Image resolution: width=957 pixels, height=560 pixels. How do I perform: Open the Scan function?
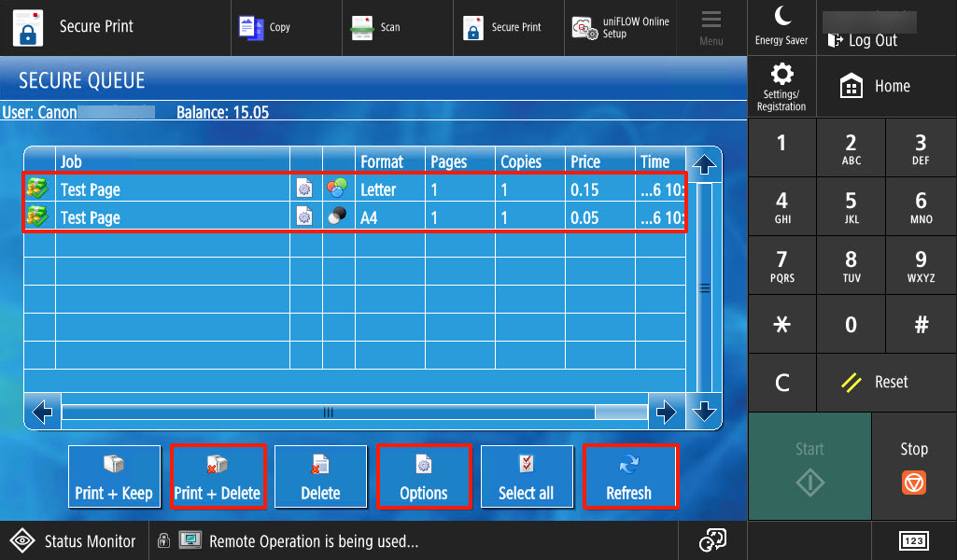(398, 27)
